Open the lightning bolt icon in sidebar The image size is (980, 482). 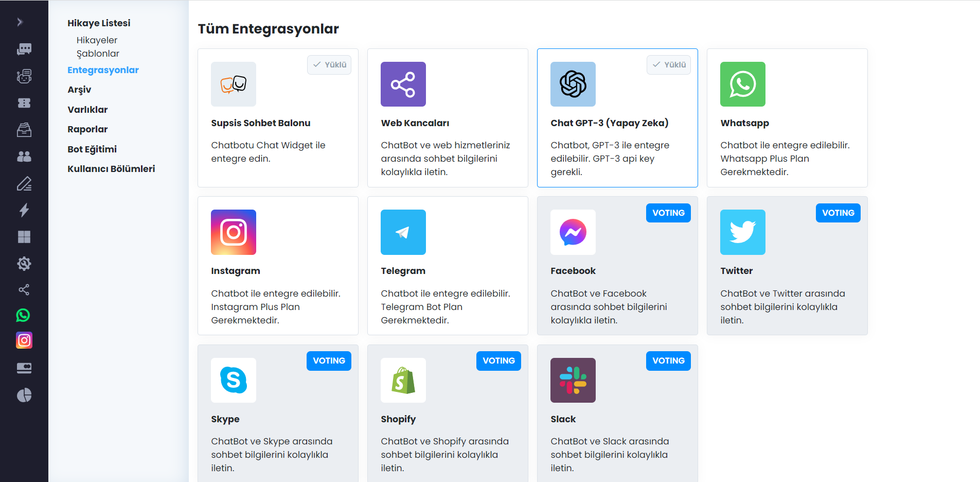tap(24, 210)
